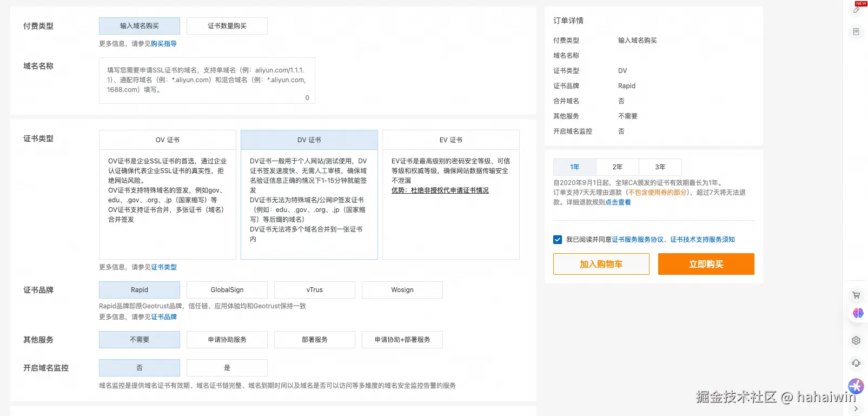Select the vTrus certificate brand
This screenshot has width=868, height=416.
(x=315, y=290)
